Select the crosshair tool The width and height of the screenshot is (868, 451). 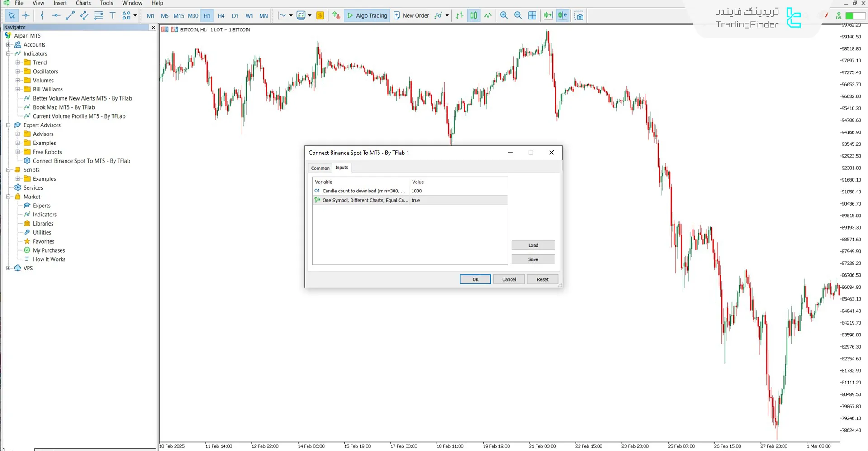pyautogui.click(x=26, y=15)
